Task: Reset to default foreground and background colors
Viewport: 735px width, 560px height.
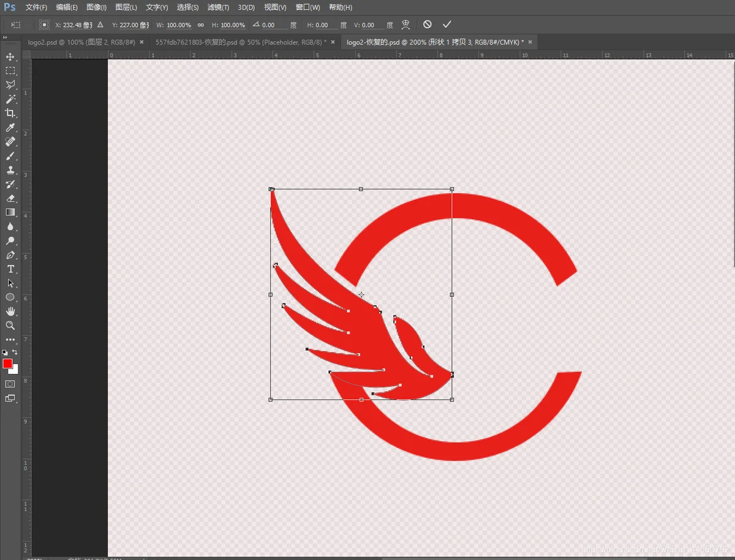Action: point(6,353)
